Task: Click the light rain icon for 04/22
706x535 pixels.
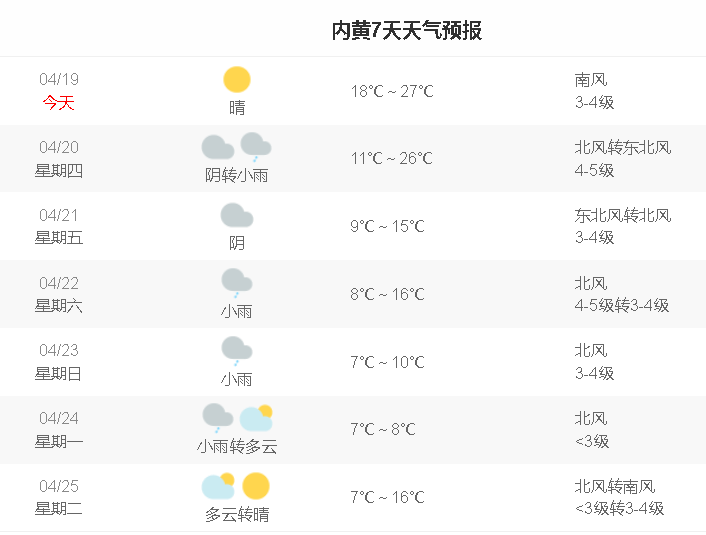Action: coord(237,282)
